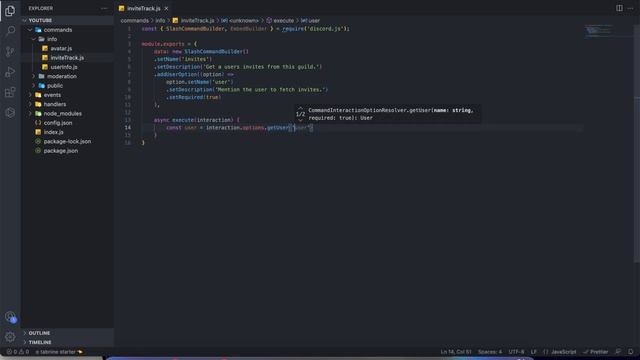Click the execute breadcrumb
Image resolution: width=640 pixels, height=360 pixels.
click(280, 20)
